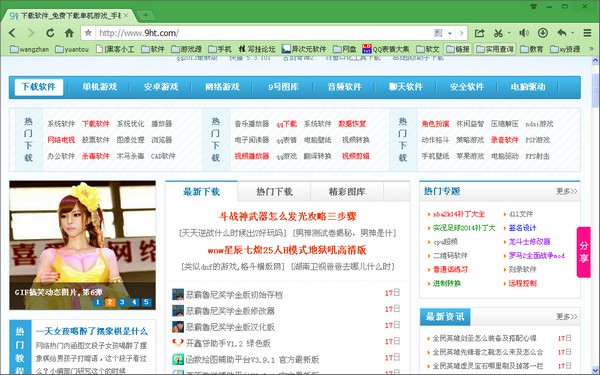600x375 pixels.
Task: Show slide 1 of the image carousel
Action: 98,302
